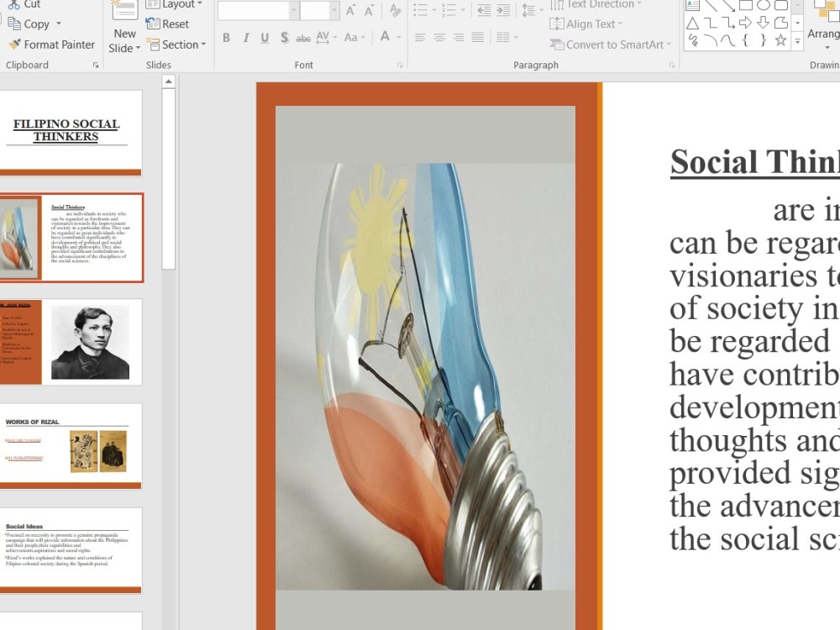Select the Right Brace shape
This screenshot has height=630, width=840.
763,40
